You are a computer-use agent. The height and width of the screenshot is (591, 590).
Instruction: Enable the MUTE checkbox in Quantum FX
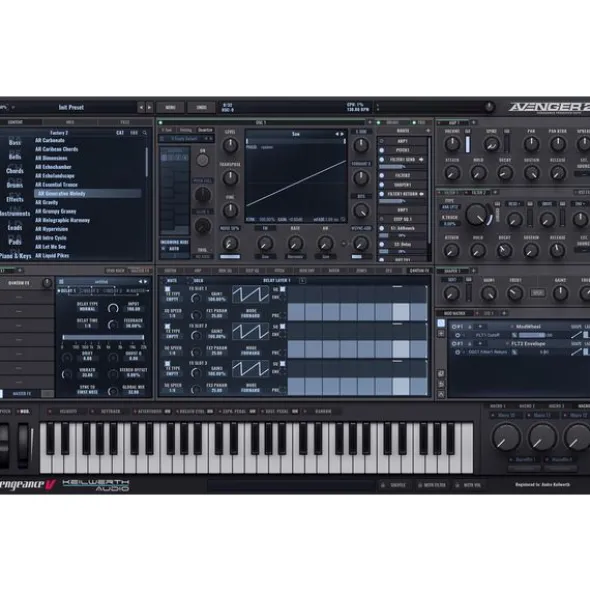point(164,281)
